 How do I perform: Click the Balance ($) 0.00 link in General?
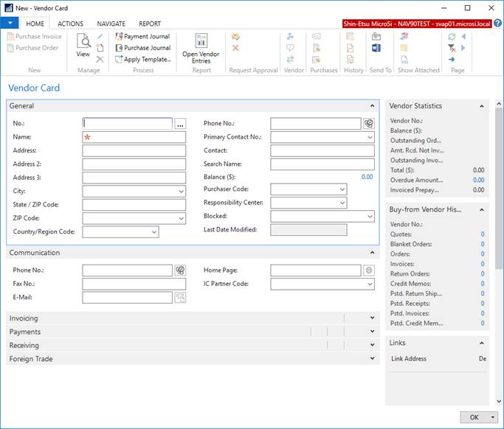point(367,177)
